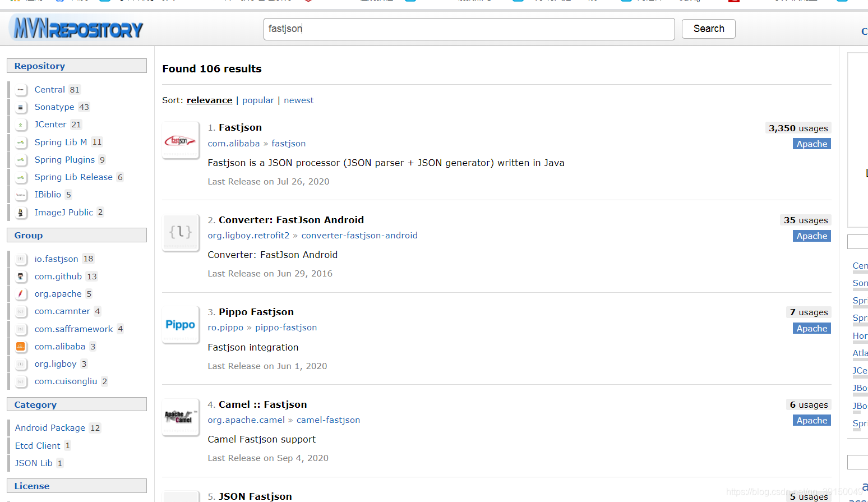868x502 pixels.
Task: Open the Fastjson result title
Action: pos(240,127)
